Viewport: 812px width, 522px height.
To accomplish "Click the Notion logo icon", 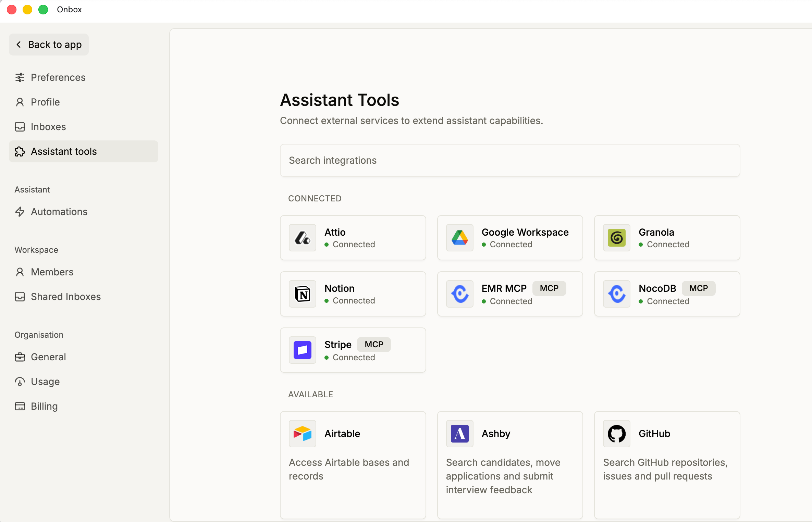I will pyautogui.click(x=303, y=294).
